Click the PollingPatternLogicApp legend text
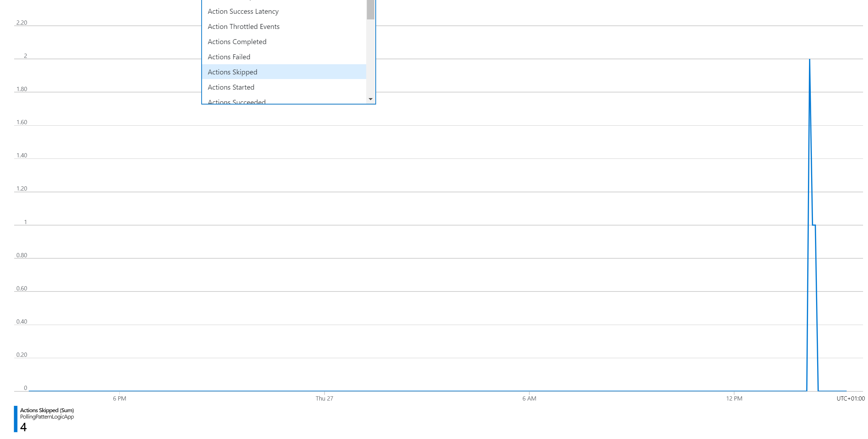This screenshot has width=868, height=439. [x=47, y=417]
